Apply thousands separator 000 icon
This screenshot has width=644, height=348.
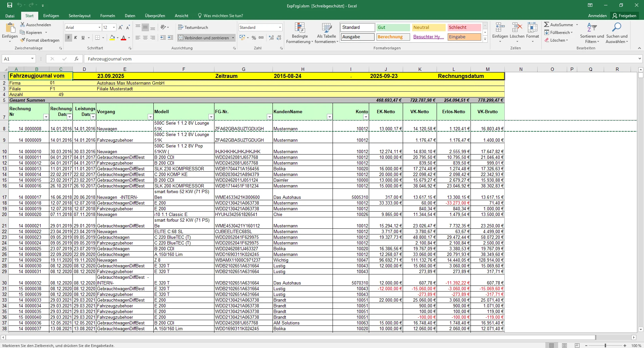261,38
